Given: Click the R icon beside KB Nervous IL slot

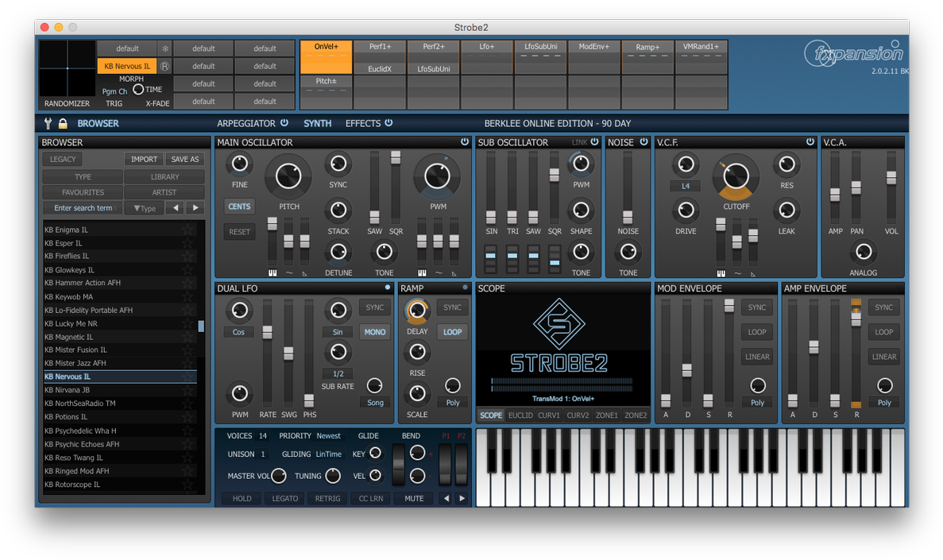Looking at the screenshot, I should [164, 66].
